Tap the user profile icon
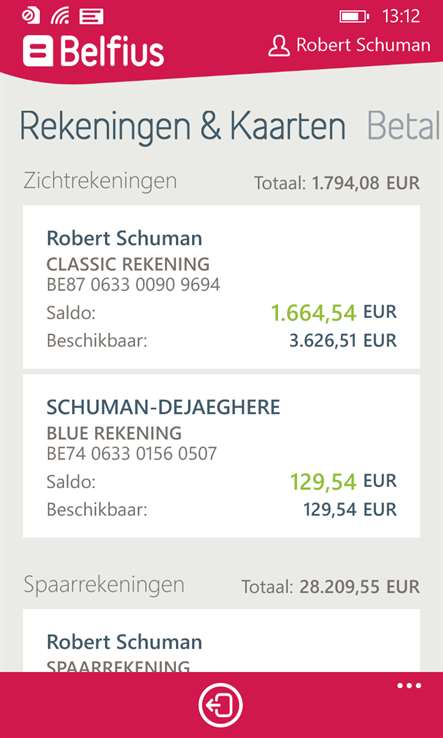Screen dimensions: 443x738 coord(279,46)
